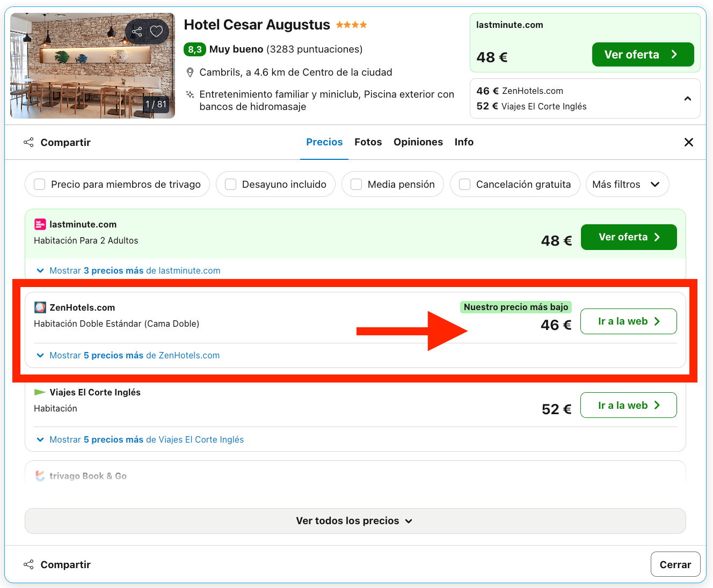Toggle the Media pensión checkbox

pyautogui.click(x=356, y=185)
